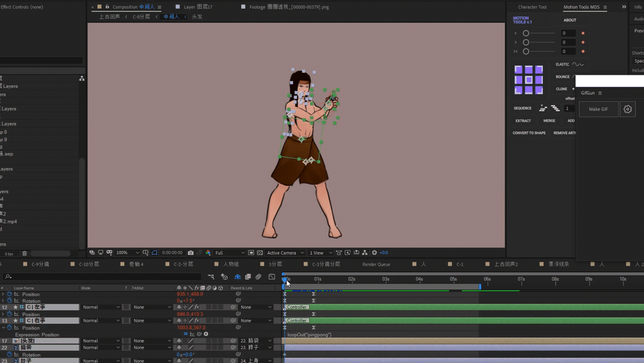This screenshot has height=363, width=644.
Task: Click the MERGE button
Action: (549, 121)
